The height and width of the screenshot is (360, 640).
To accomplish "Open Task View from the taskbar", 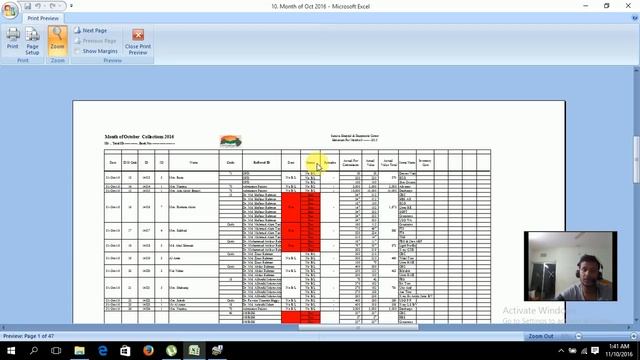I will click(x=56, y=351).
